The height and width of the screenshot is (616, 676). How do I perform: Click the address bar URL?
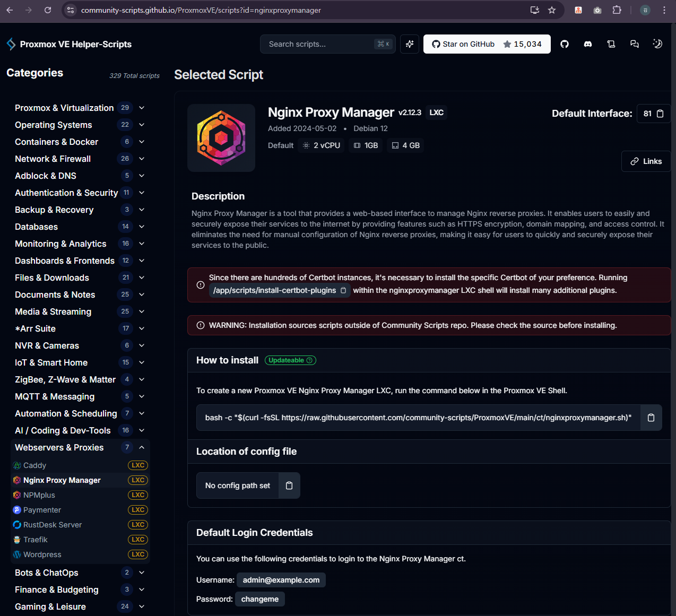pyautogui.click(x=201, y=10)
